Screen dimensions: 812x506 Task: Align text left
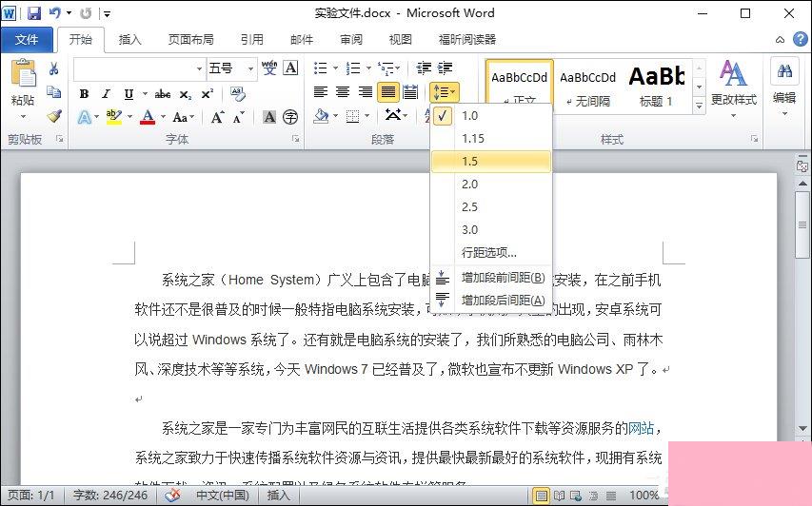[x=321, y=92]
